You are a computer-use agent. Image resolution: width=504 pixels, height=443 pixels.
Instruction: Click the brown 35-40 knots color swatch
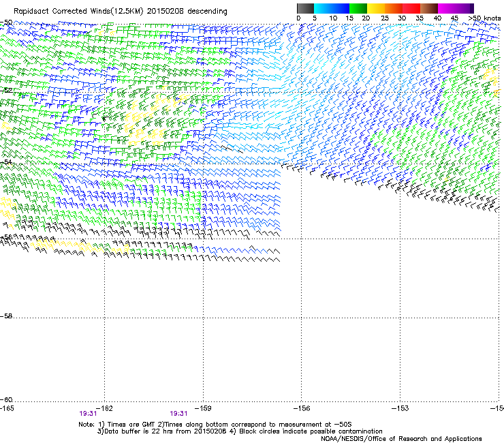[x=429, y=8]
